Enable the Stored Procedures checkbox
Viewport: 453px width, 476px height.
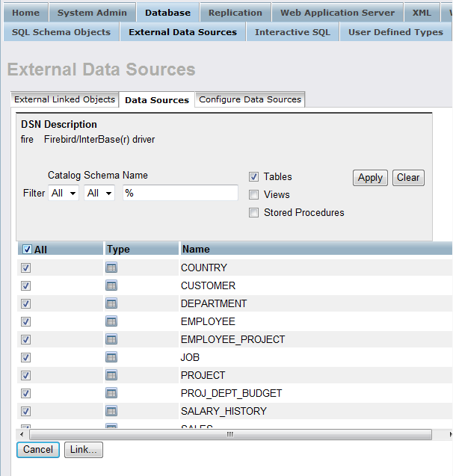(x=254, y=213)
